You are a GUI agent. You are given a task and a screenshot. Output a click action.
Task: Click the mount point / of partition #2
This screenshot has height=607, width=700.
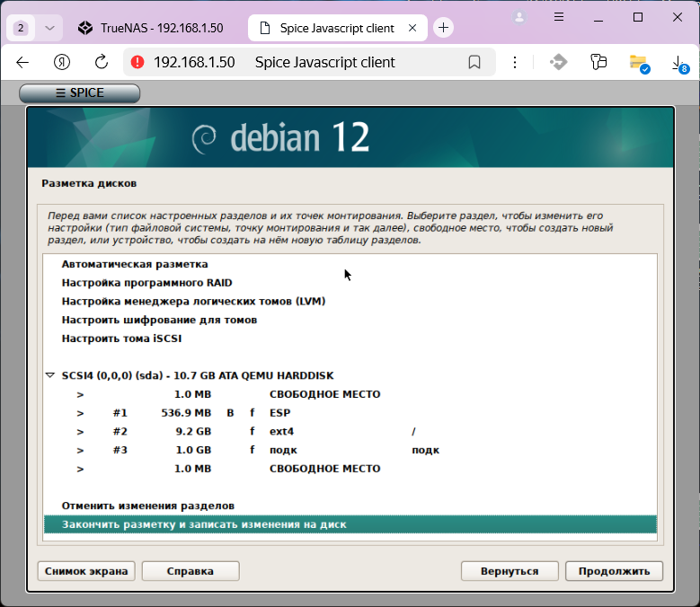[413, 432]
